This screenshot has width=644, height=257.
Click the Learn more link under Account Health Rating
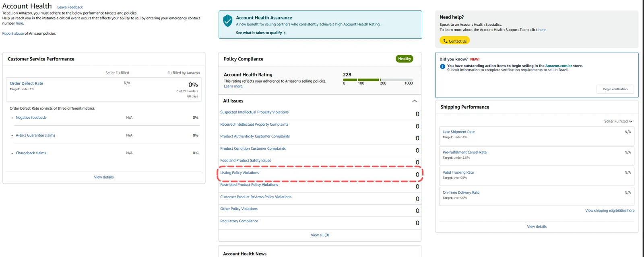[x=233, y=86]
